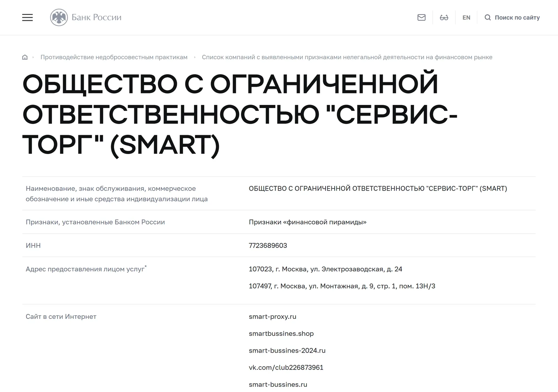Open the hamburger navigation menu
This screenshot has width=558, height=392.
[28, 17]
